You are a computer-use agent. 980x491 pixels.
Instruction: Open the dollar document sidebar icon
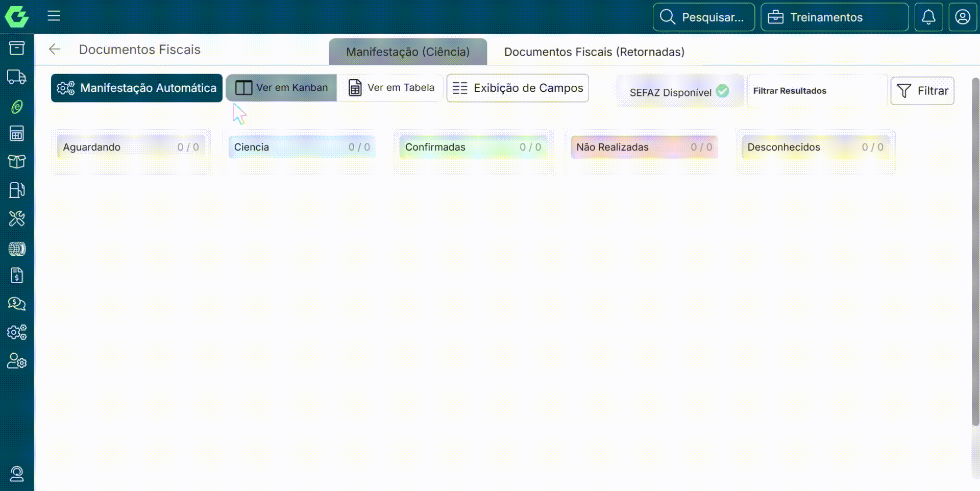[x=17, y=276]
